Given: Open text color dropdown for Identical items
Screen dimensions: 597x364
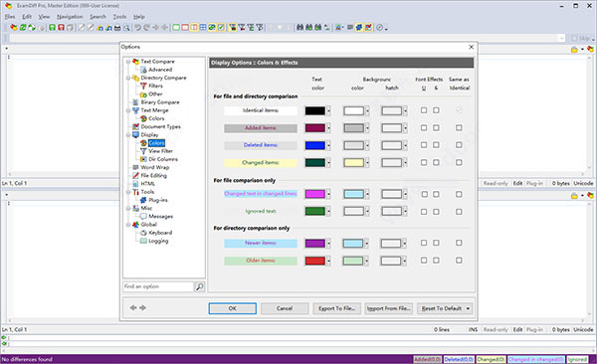Looking at the screenshot, I should (x=328, y=110).
